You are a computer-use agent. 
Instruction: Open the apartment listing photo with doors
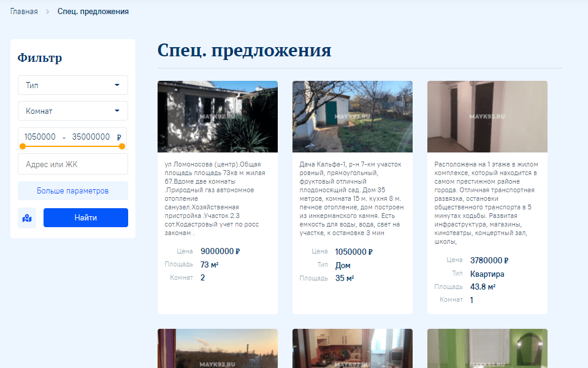coord(487,116)
